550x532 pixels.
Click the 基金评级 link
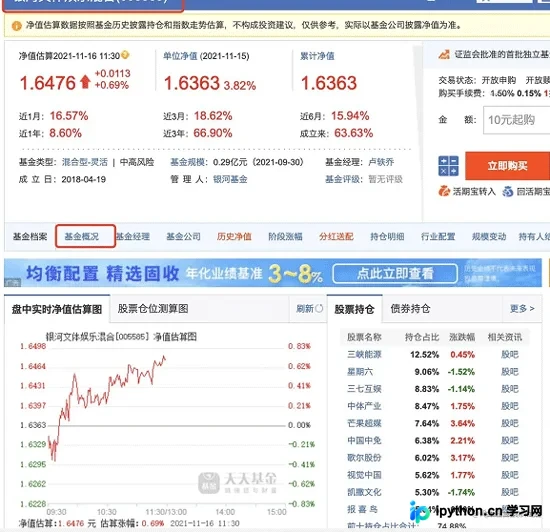pos(342,179)
